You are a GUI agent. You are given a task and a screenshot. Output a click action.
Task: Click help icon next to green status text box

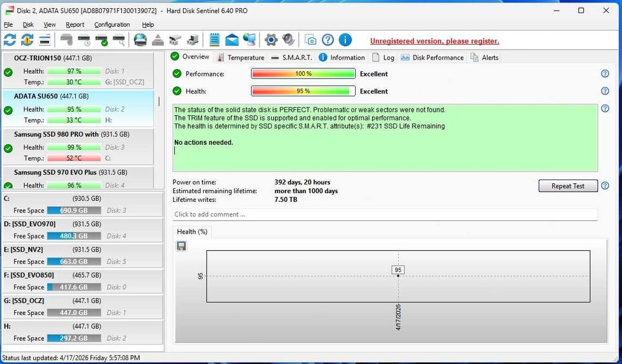tap(605, 108)
